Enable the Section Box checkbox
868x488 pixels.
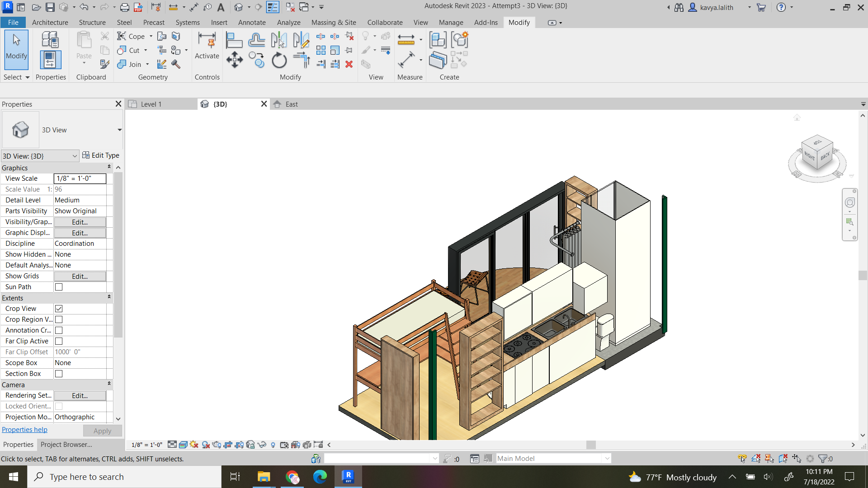click(59, 373)
